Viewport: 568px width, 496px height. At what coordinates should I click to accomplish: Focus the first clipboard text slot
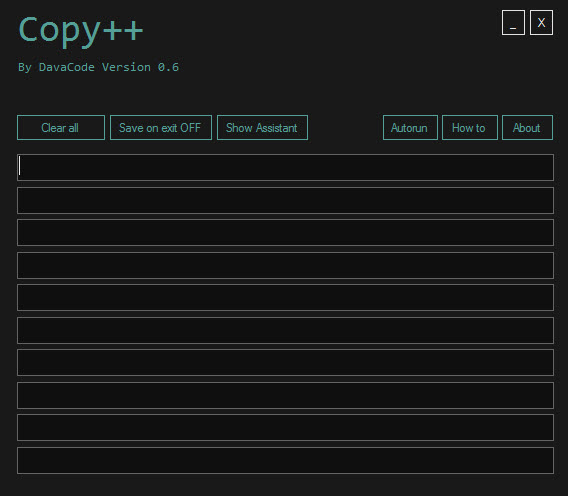[285, 167]
